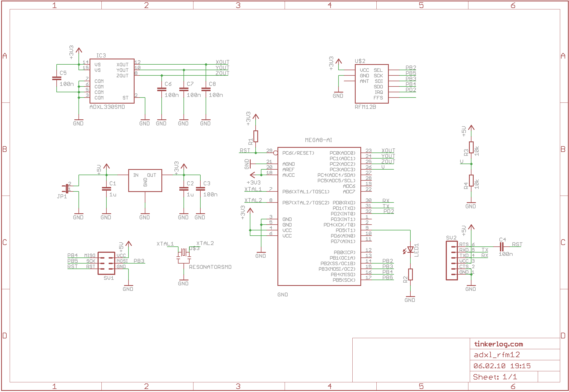569x392 pixels.
Task: Select the C8 capacitor symbol
Action: 206,89
